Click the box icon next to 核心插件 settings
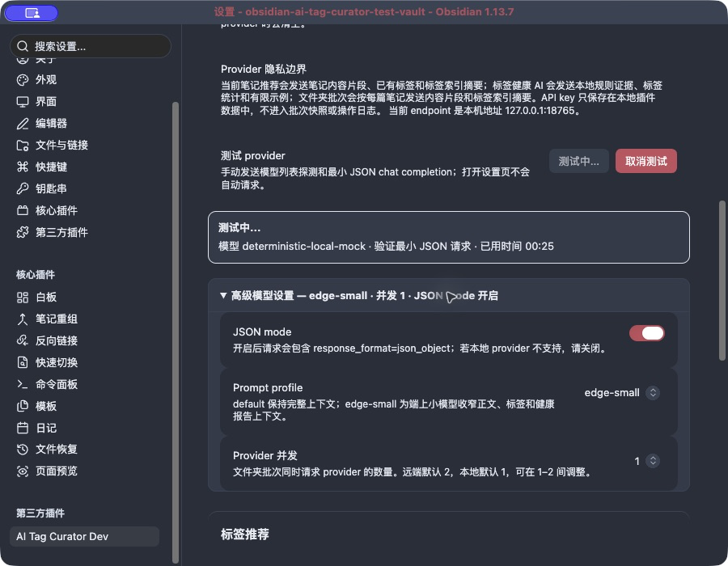The width and height of the screenshot is (728, 566). [x=23, y=210]
